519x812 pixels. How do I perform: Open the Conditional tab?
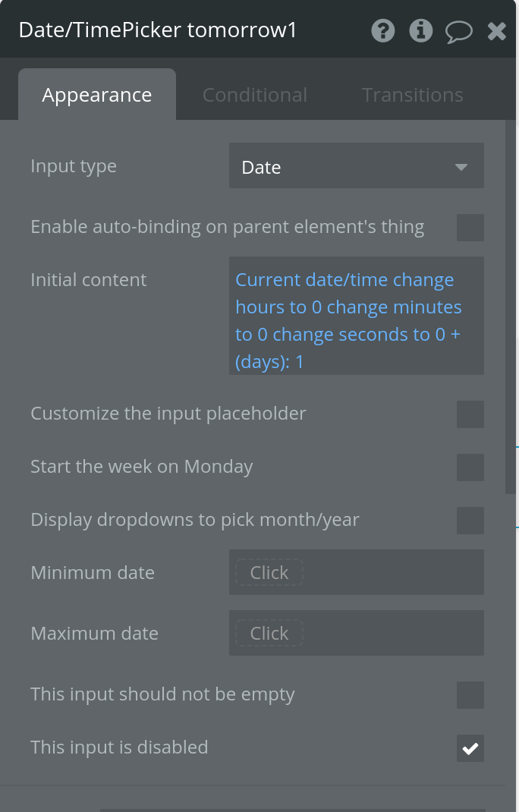(x=255, y=95)
